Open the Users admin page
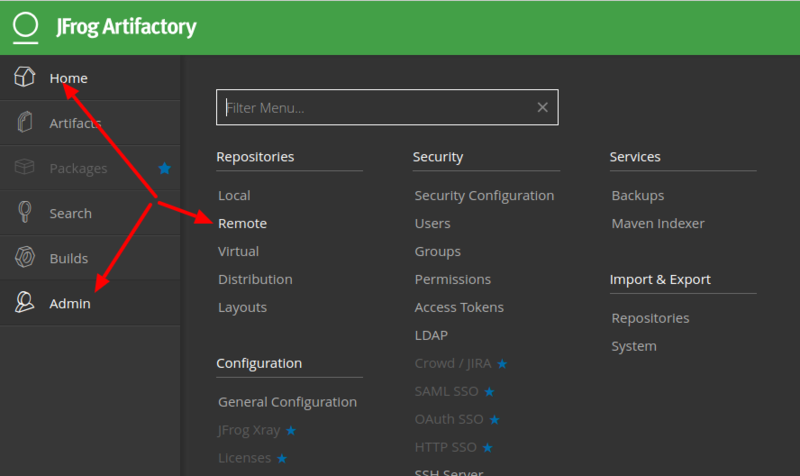Viewport: 800px width, 476px height. coord(432,223)
